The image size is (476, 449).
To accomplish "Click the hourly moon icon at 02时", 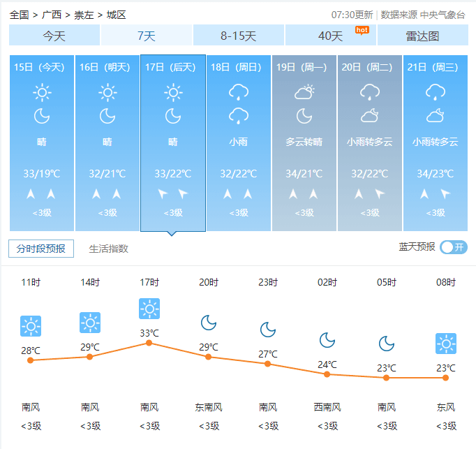I will click(327, 340).
